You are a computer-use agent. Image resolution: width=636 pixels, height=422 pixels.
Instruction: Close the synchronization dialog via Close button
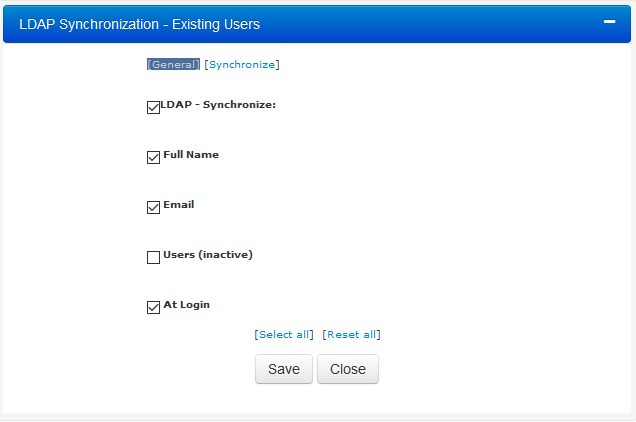click(x=348, y=369)
